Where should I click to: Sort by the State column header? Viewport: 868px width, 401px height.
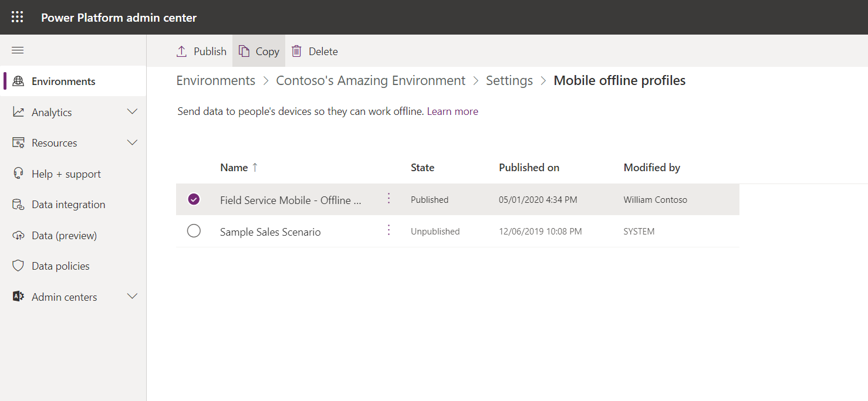click(x=423, y=168)
